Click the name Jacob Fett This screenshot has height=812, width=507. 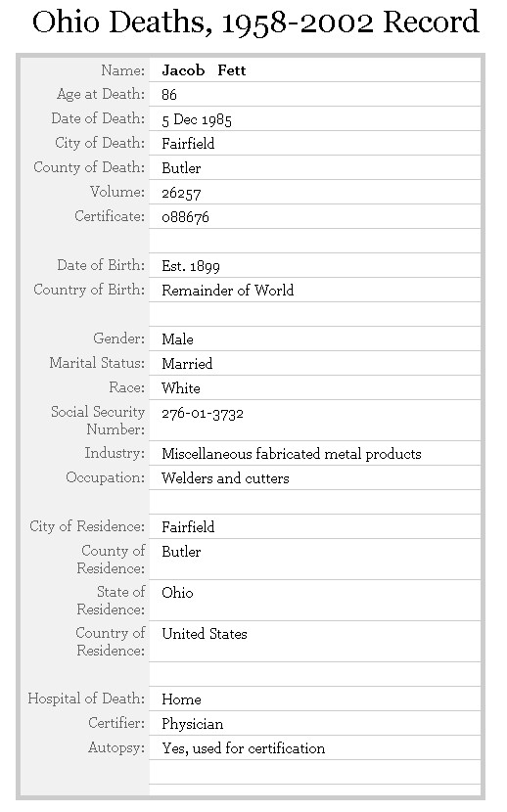tap(204, 70)
